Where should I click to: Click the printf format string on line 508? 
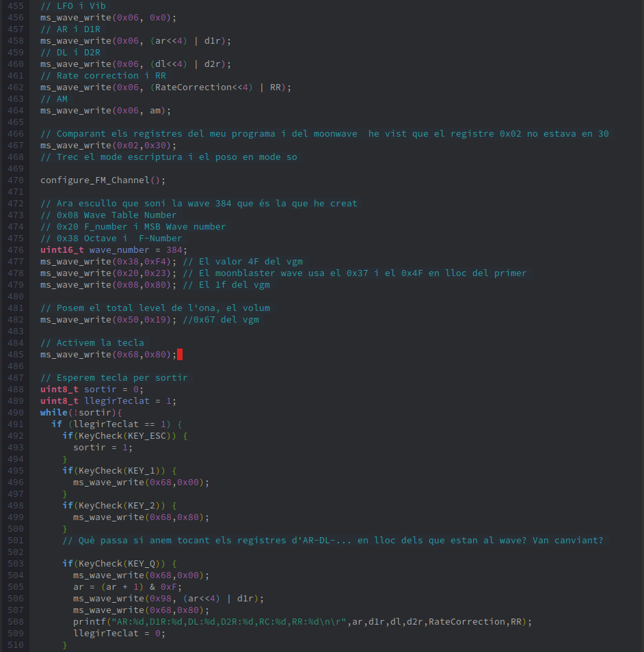(x=229, y=623)
